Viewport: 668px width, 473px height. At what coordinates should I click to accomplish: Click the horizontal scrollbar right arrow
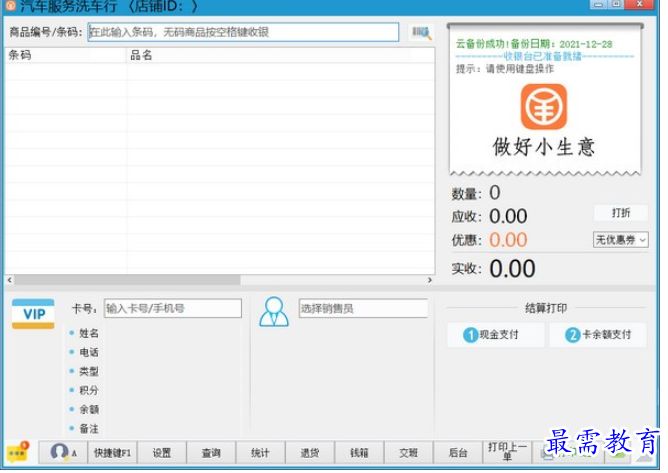coord(430,280)
